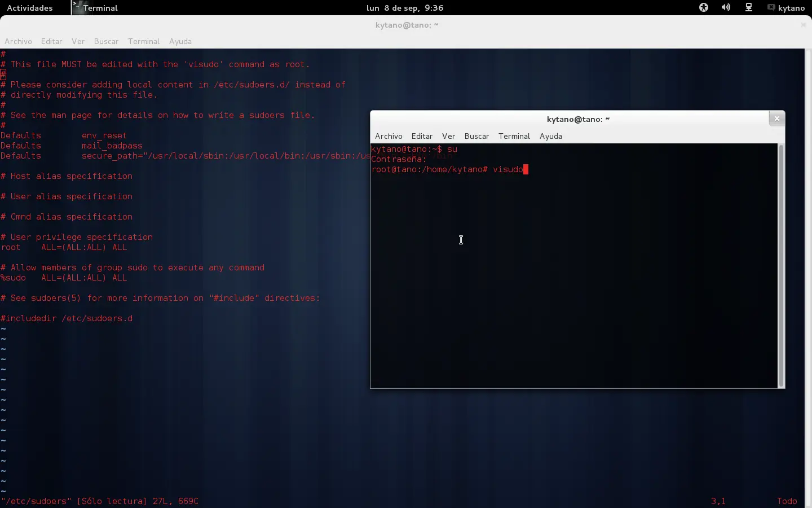Open Ver menu in front terminal
812x508 pixels.
pos(448,136)
